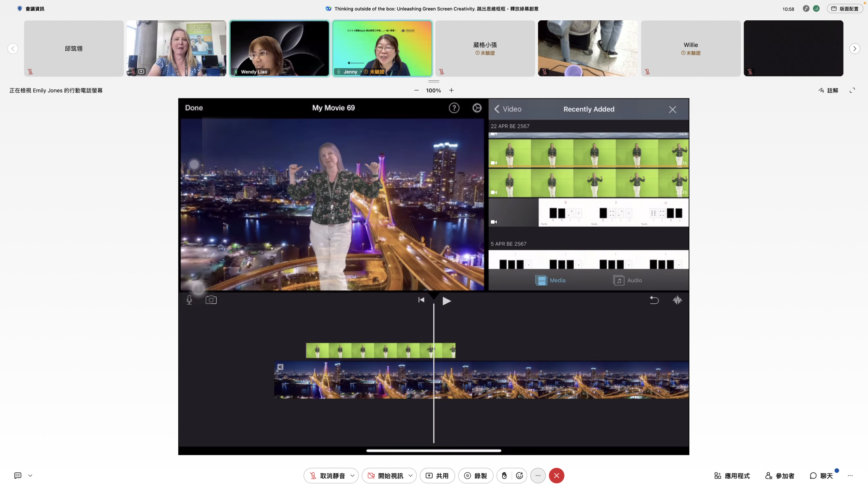This screenshot has height=488, width=868.
Task: Click the help question mark icon
Action: (454, 108)
